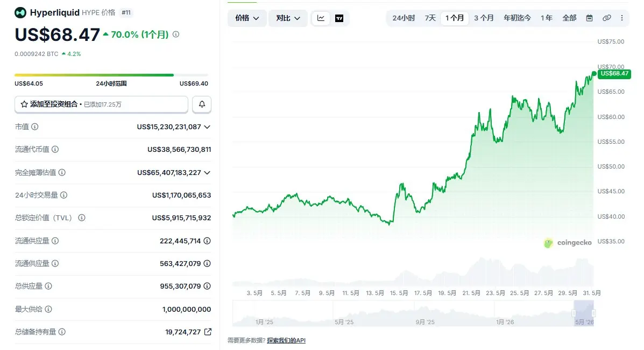Click the US$69.40 24h high value
Screen dimensions: 644x350
pyautogui.click(x=194, y=83)
